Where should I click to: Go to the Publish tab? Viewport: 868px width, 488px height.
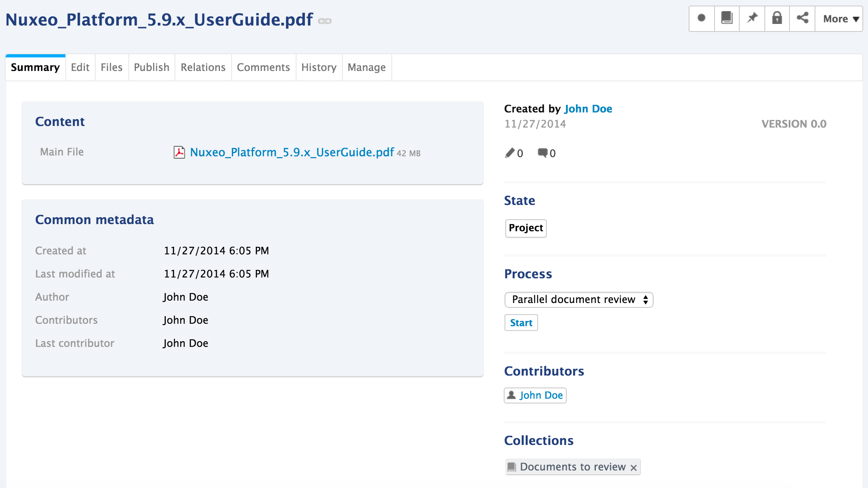point(151,67)
